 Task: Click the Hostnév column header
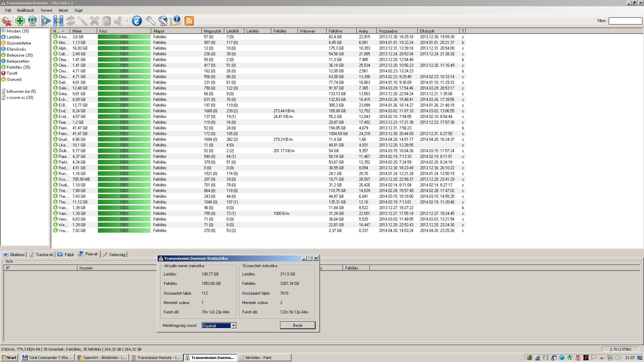[x=117, y=268]
